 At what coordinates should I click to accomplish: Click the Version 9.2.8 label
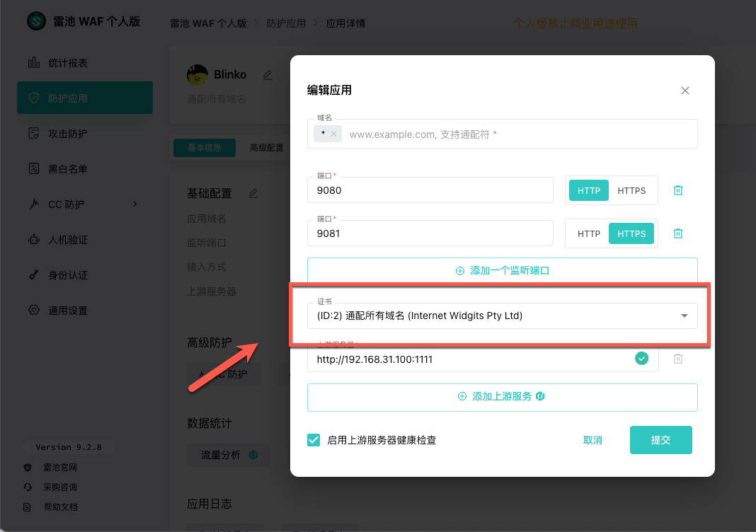tap(69, 447)
